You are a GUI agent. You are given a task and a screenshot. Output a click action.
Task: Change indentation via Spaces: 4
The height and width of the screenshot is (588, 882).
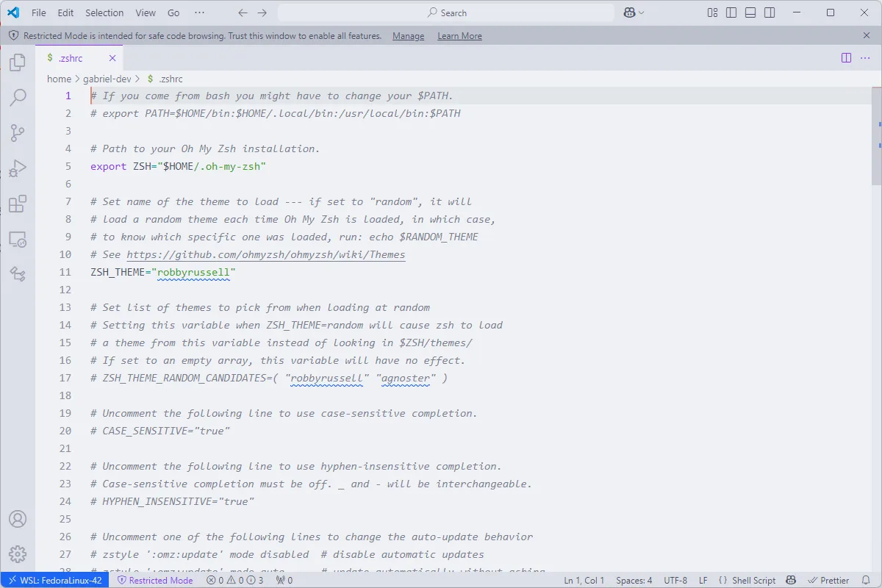(634, 580)
